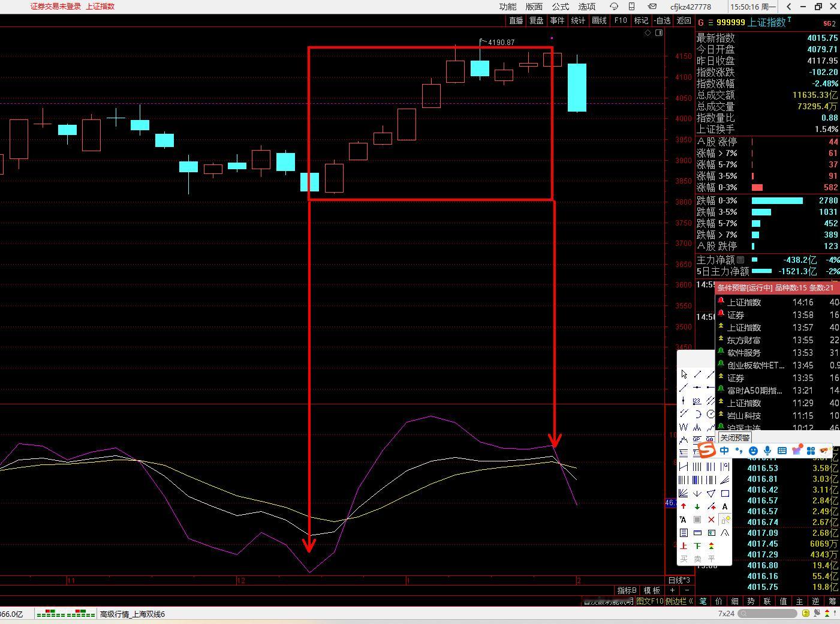
Task: Select the 岩山科技 alert row
Action: pos(778,416)
